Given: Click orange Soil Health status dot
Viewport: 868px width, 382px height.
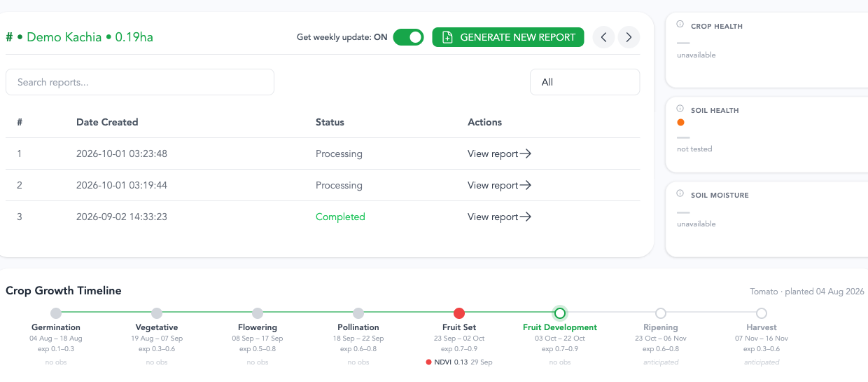Looking at the screenshot, I should 680,122.
